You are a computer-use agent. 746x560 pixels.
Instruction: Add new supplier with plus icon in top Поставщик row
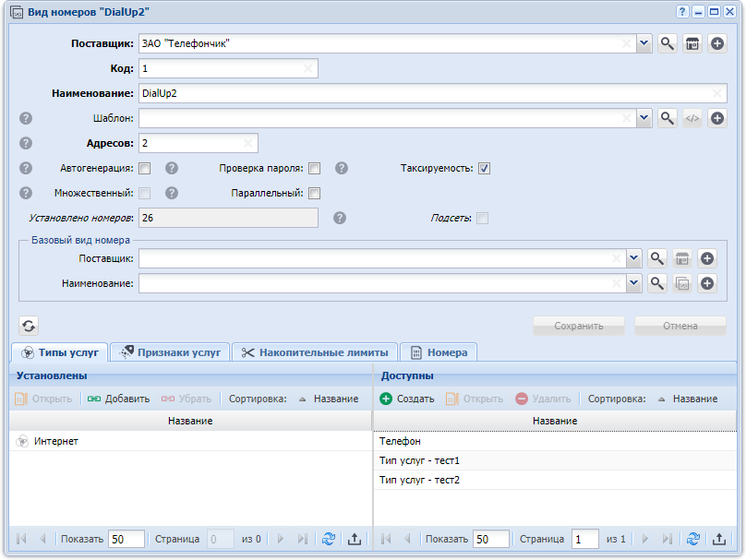717,43
